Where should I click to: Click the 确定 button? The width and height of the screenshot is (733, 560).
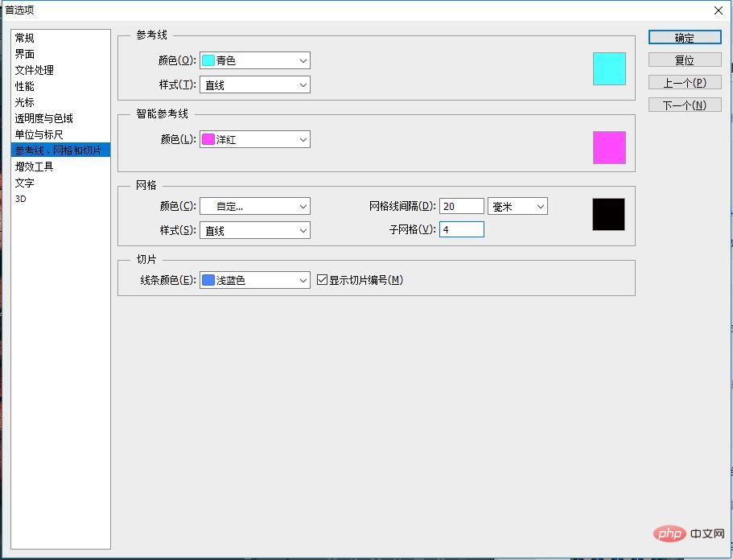click(x=685, y=38)
